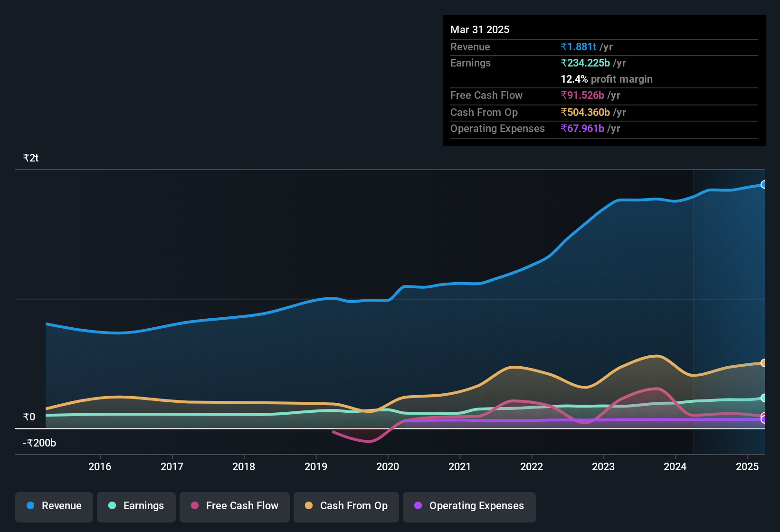Screen dimensions: 780x532
Task: Click the 12.4% profit margin text
Action: pyautogui.click(x=607, y=79)
